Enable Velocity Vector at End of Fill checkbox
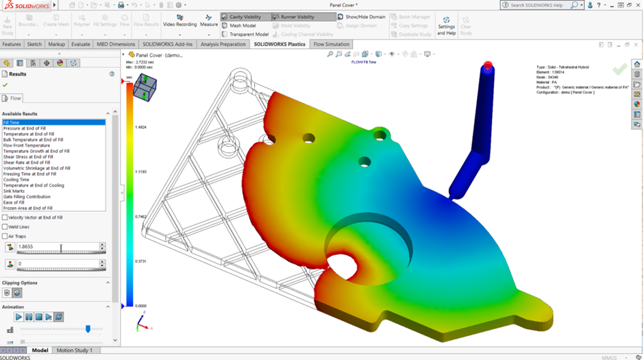This screenshot has height=360, width=644. (5, 217)
